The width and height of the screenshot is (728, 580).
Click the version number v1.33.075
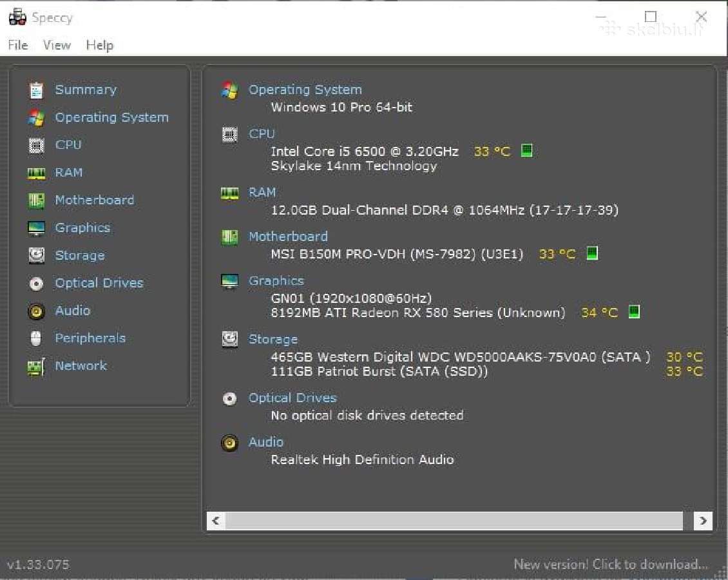38,565
